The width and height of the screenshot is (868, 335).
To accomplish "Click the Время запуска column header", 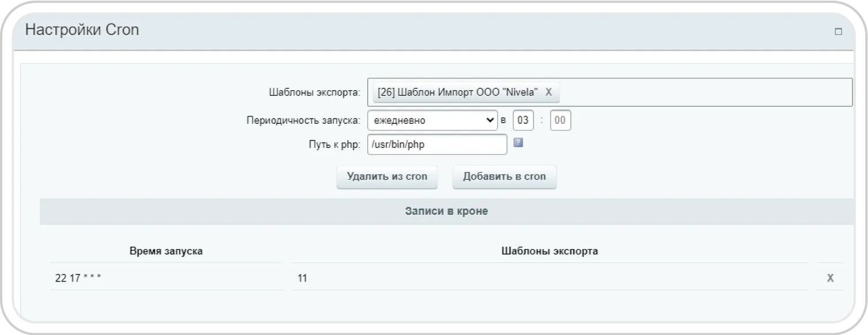I will (166, 252).
